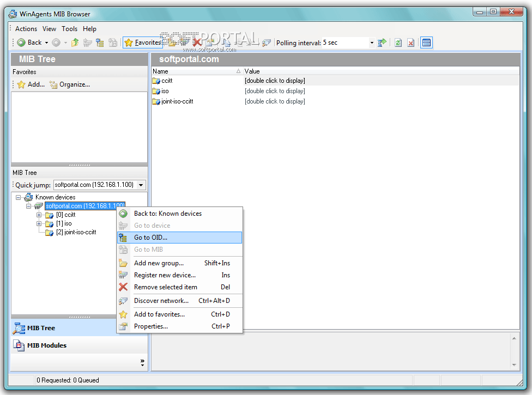The height and width of the screenshot is (395, 532).
Task: Click the up-one-level folder toolbar icon
Action: coord(75,42)
